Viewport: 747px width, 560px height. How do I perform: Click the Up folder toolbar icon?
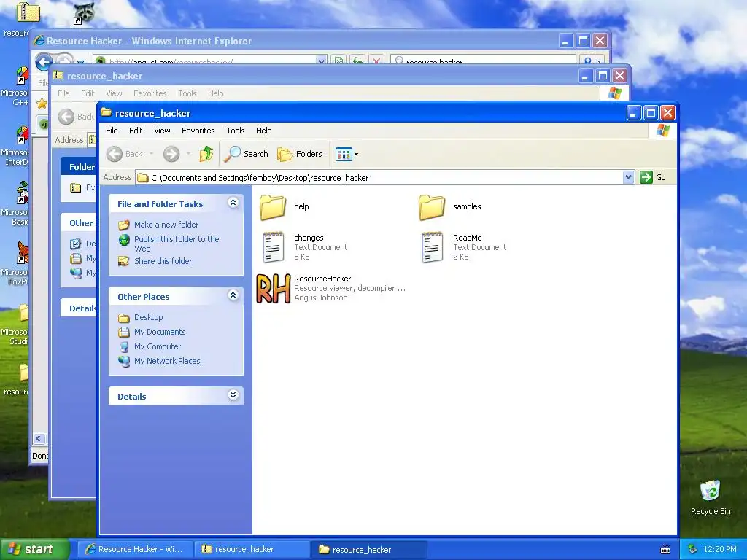click(206, 154)
